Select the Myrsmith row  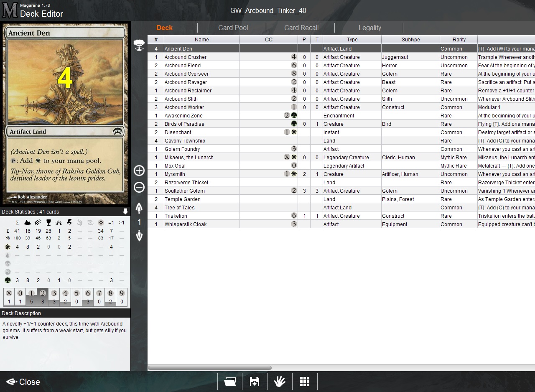tap(341, 174)
